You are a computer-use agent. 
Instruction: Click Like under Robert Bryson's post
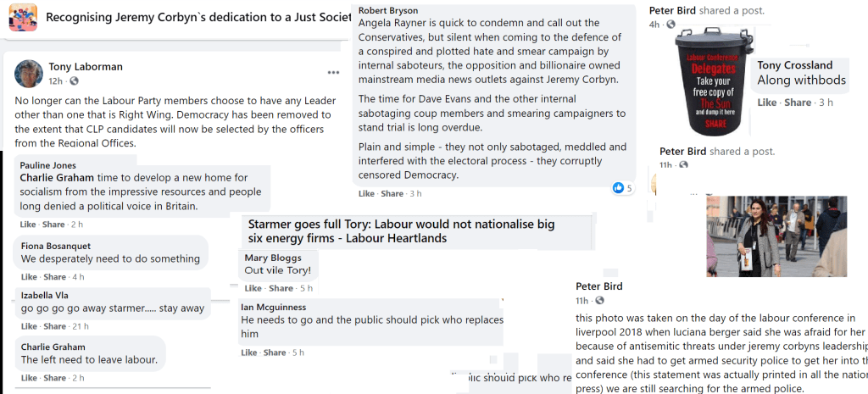(x=366, y=194)
